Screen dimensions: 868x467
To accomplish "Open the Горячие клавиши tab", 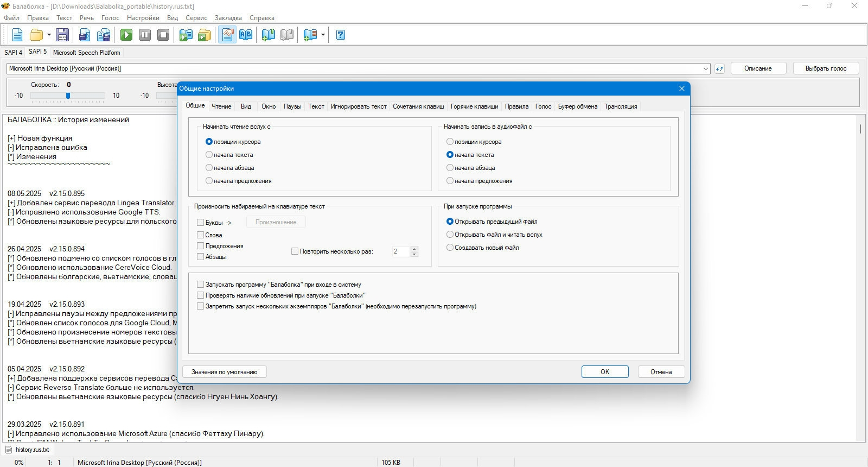I will (x=474, y=106).
